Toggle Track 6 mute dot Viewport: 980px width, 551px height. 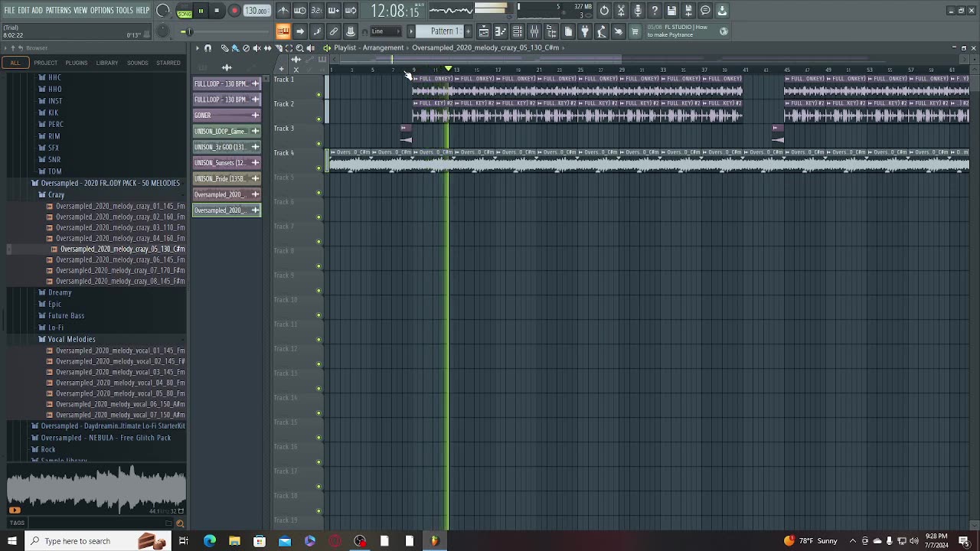318,217
